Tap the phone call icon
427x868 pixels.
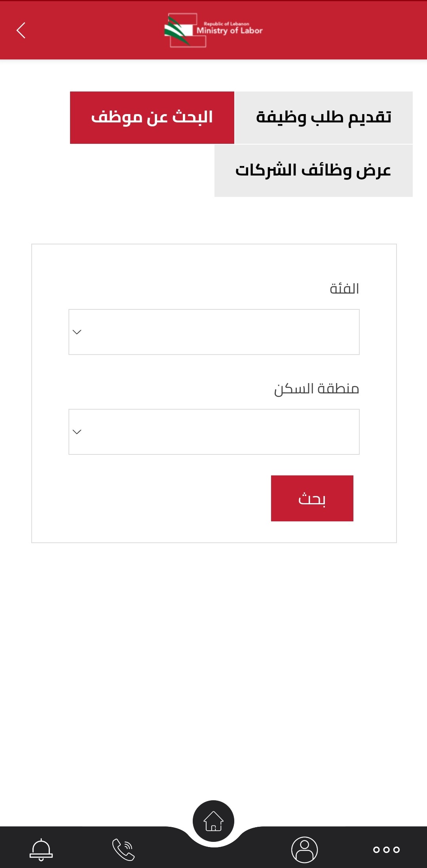123,849
